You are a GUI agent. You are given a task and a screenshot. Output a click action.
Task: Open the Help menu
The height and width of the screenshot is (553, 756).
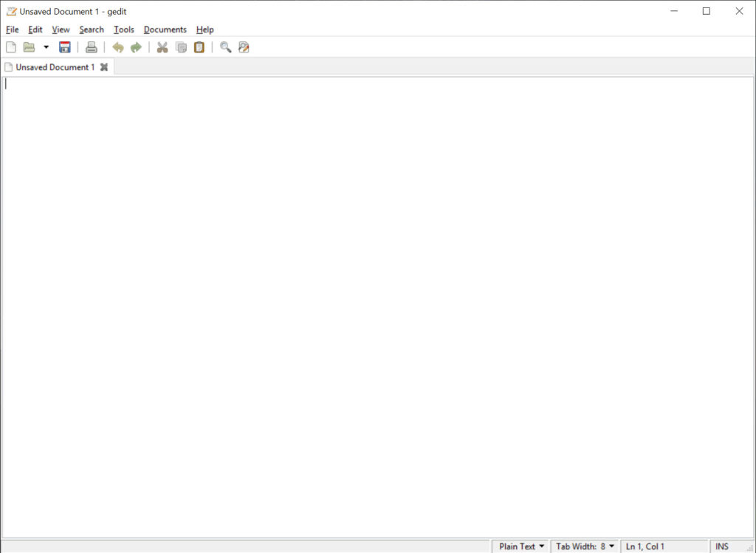pyautogui.click(x=205, y=30)
